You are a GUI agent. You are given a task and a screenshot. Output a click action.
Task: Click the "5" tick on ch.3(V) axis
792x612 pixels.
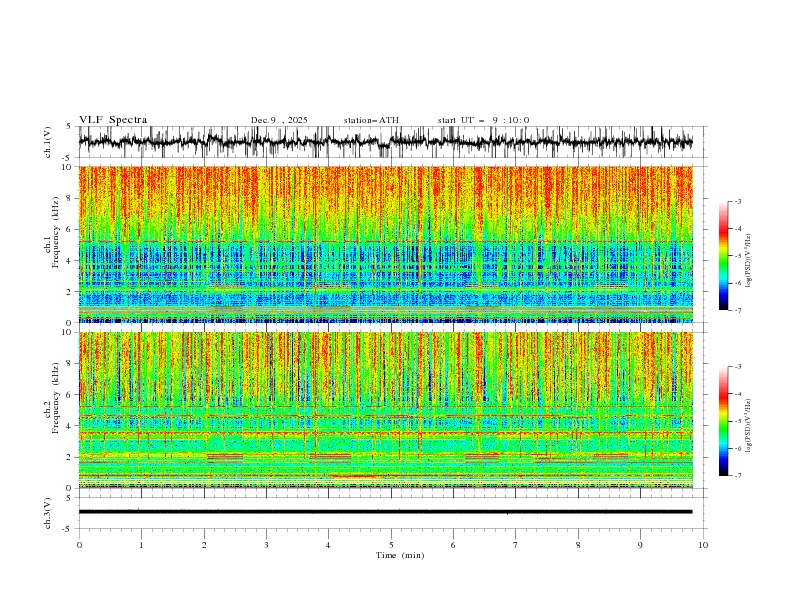tap(69, 497)
